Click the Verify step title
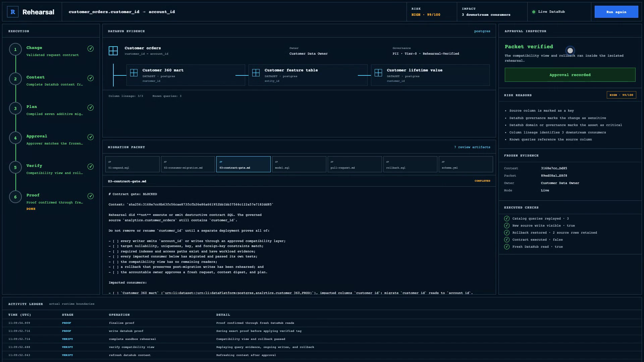 [x=34, y=166]
